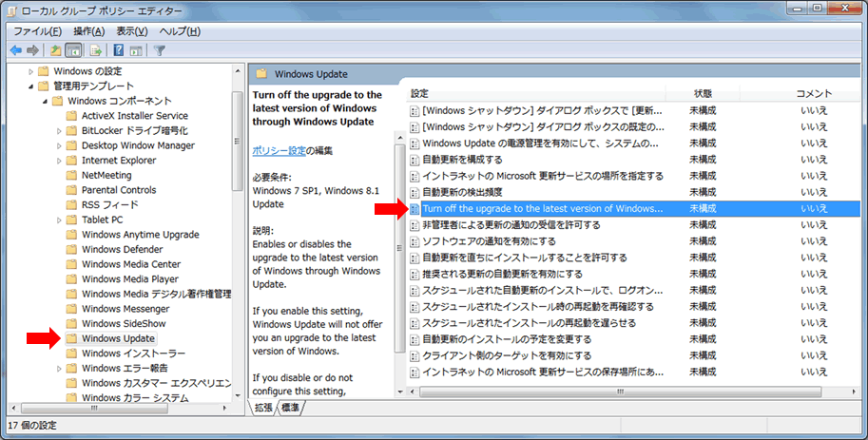Expand the Desktop Window Manager node
Viewport: 868px width, 440px height.
59,146
